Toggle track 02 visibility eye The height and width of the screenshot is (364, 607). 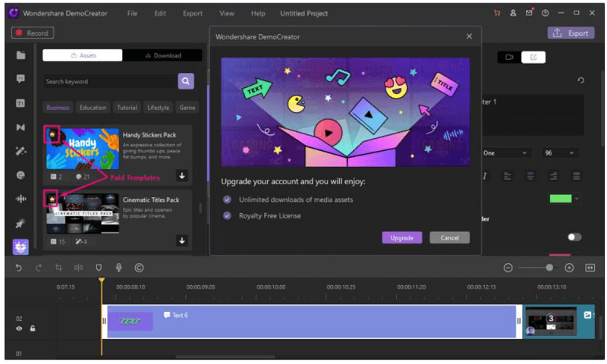click(x=19, y=329)
